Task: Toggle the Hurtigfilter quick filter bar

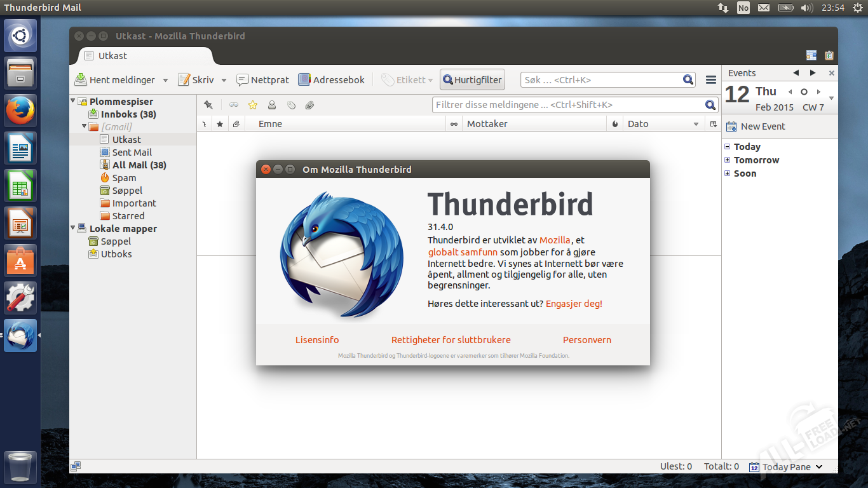Action: click(x=472, y=80)
